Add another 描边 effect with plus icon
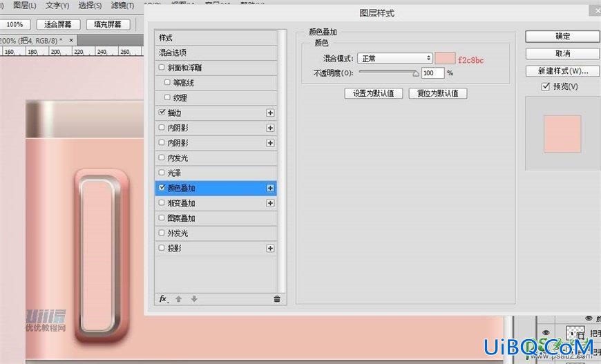 (270, 113)
